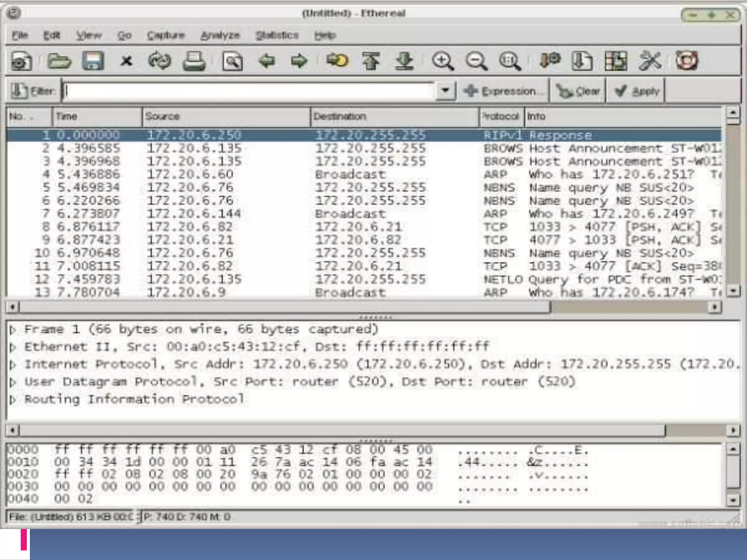The width and height of the screenshot is (747, 560).
Task: Expand the Ethernet II details row
Action: (13, 347)
